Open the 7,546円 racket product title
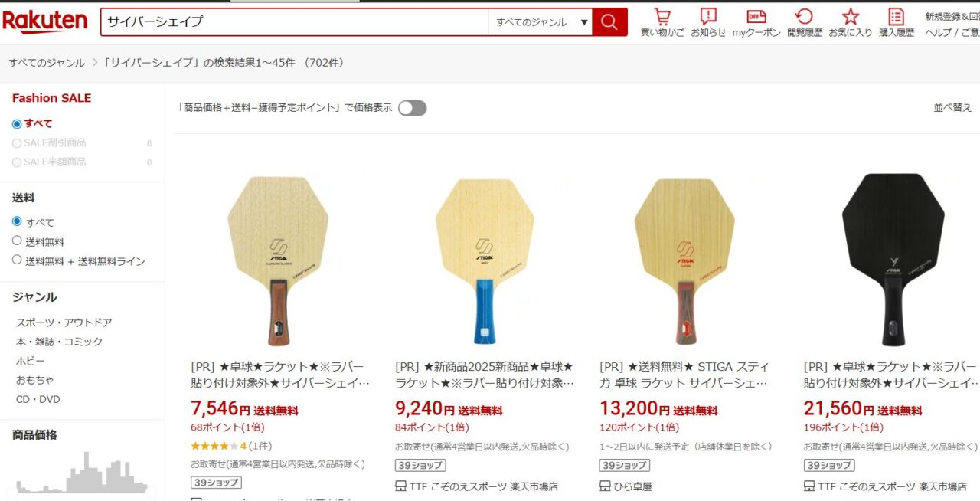 click(280, 375)
